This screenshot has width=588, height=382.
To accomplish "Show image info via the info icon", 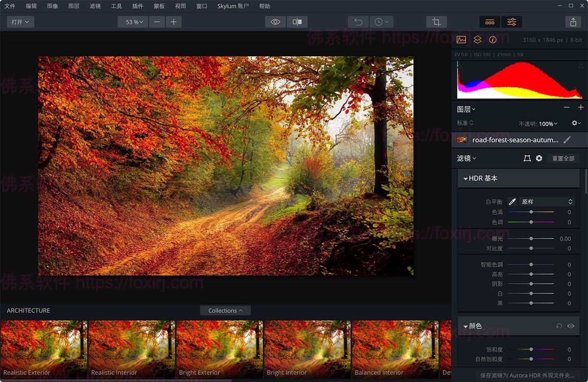I will (493, 40).
